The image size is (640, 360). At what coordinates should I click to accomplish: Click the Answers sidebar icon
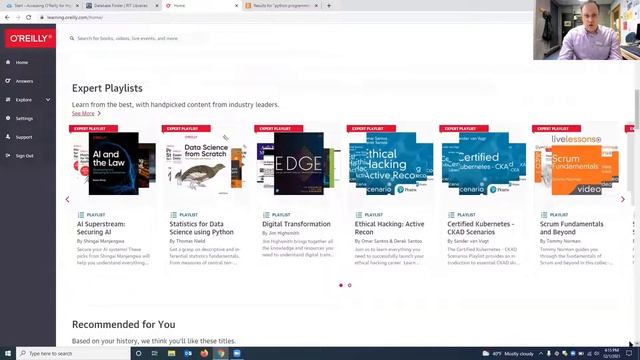(x=8, y=81)
